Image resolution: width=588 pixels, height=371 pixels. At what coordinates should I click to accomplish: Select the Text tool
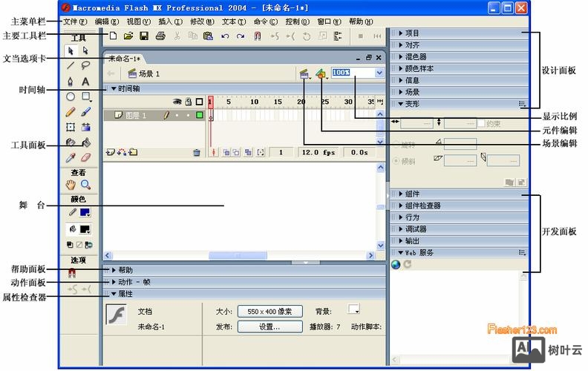tap(86, 82)
